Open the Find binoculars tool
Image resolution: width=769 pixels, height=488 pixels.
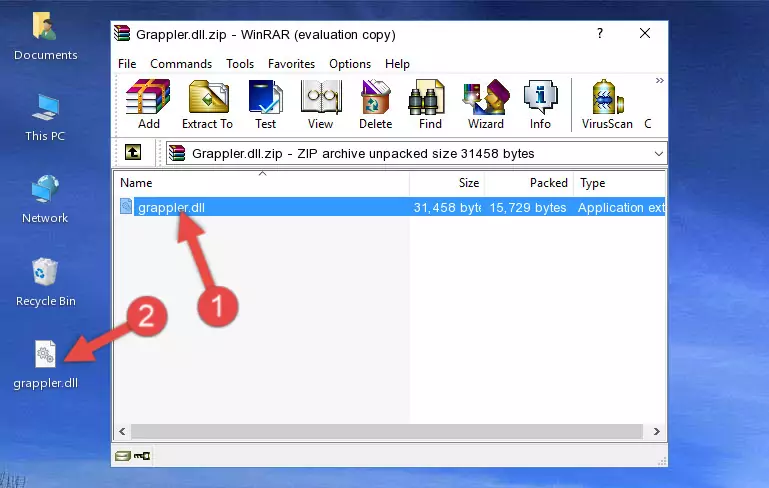pos(430,104)
